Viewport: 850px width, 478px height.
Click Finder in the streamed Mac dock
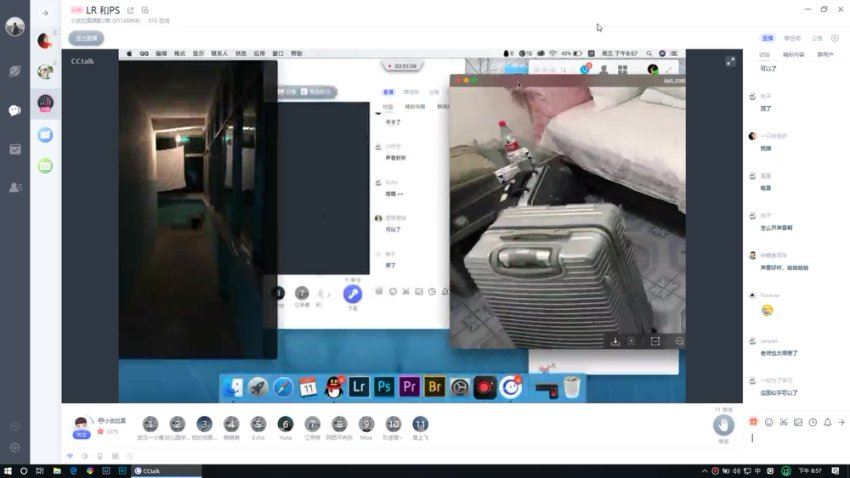pyautogui.click(x=233, y=387)
